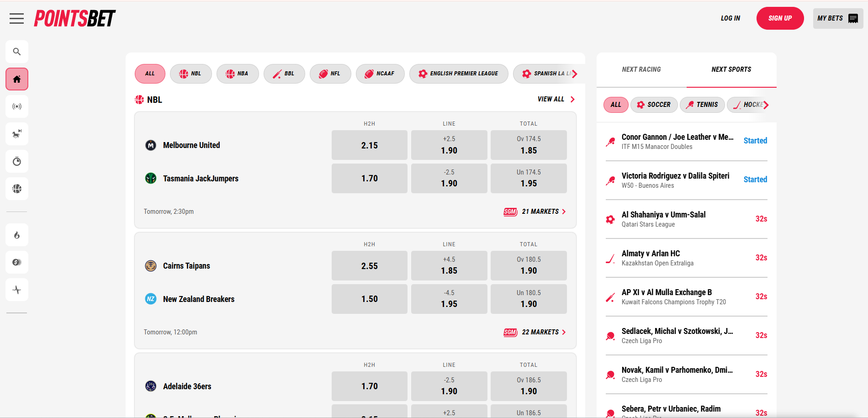Open the live in-play sidebar icon
This screenshot has width=868, height=418.
point(17,106)
